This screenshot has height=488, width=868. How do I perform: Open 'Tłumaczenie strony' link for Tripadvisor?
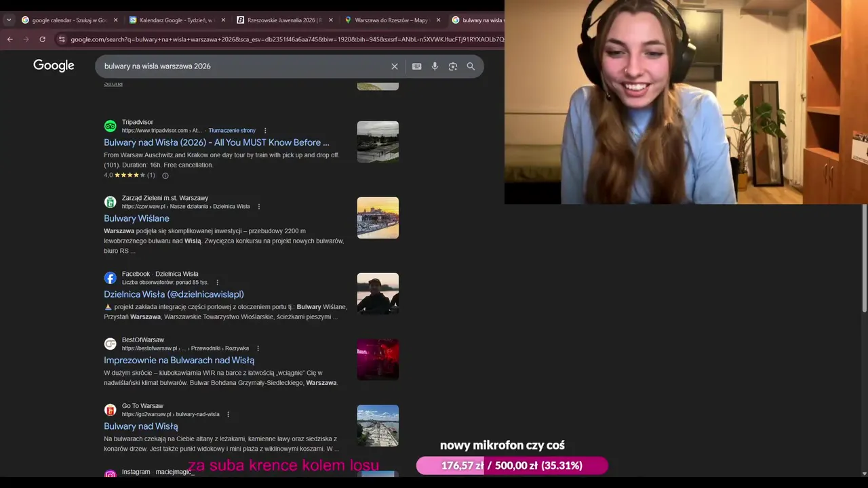coord(232,130)
